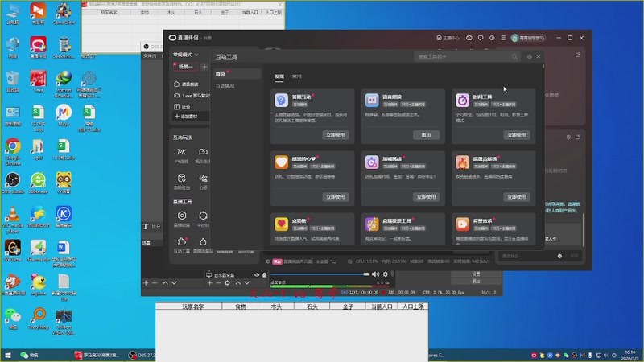644x362 pixels.
Task: Open the OBS 文件(F) menu
Action: coord(150,56)
